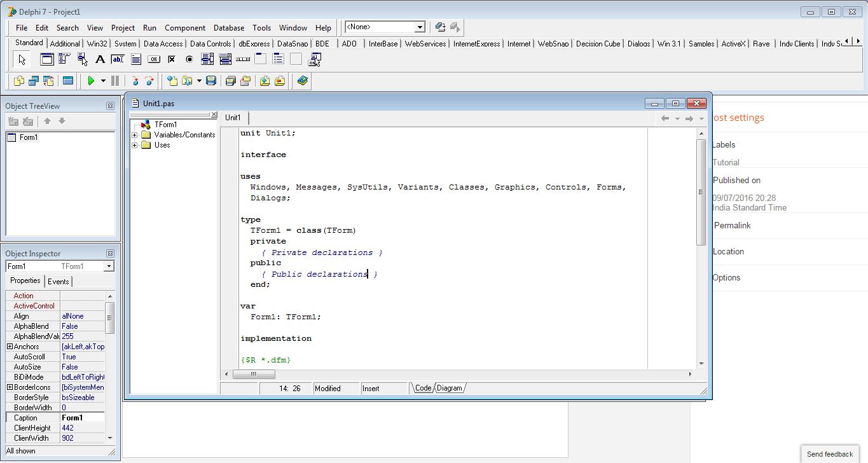Remove file from project toolbar icon
868x463 pixels.
pos(280,81)
